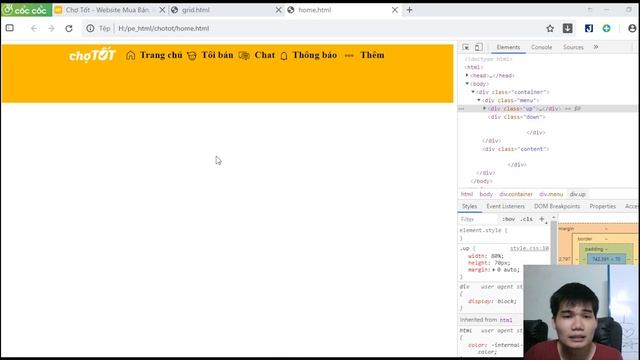Click the site info icon in address bar
The width and height of the screenshot is (640, 360).
click(x=90, y=28)
